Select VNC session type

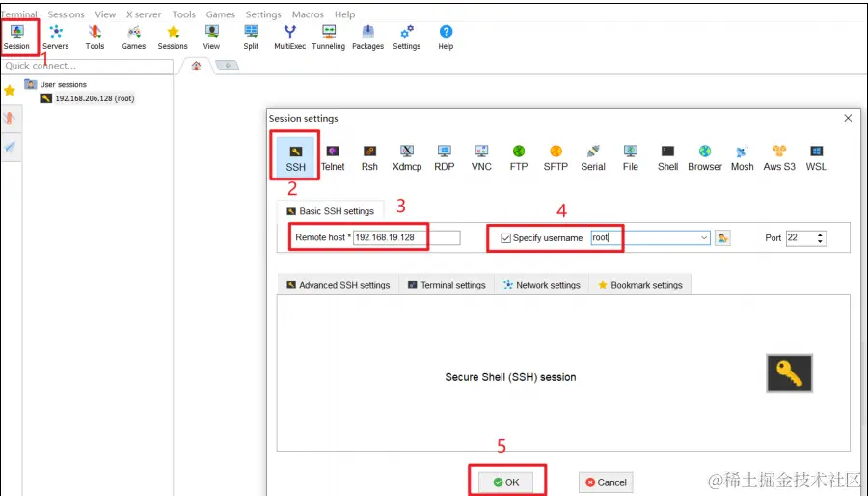click(481, 157)
